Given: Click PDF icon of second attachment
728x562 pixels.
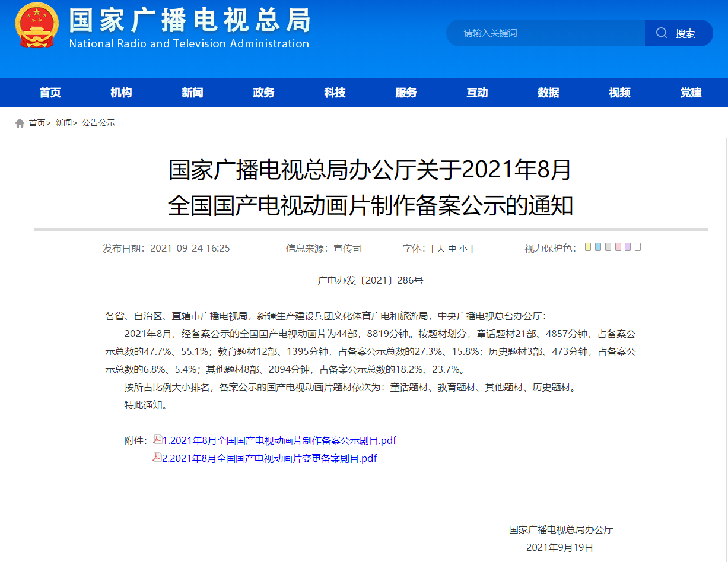Looking at the screenshot, I should coord(157,458).
